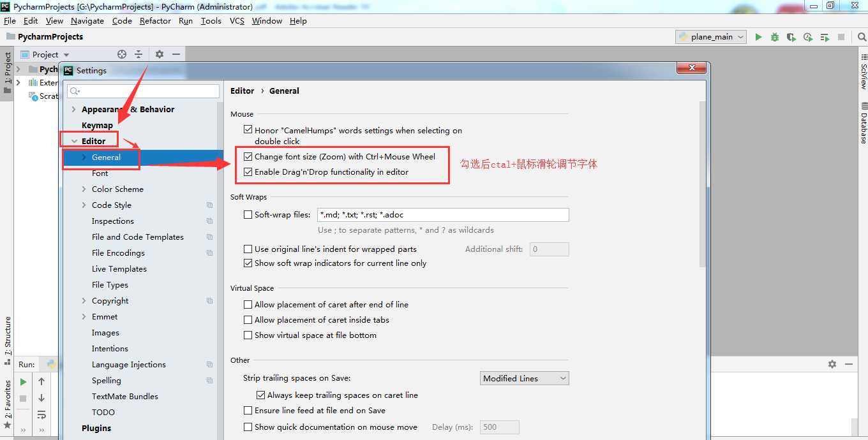The height and width of the screenshot is (440, 868).
Task: Click the gray stop icon in main toolbar
Action: (841, 37)
